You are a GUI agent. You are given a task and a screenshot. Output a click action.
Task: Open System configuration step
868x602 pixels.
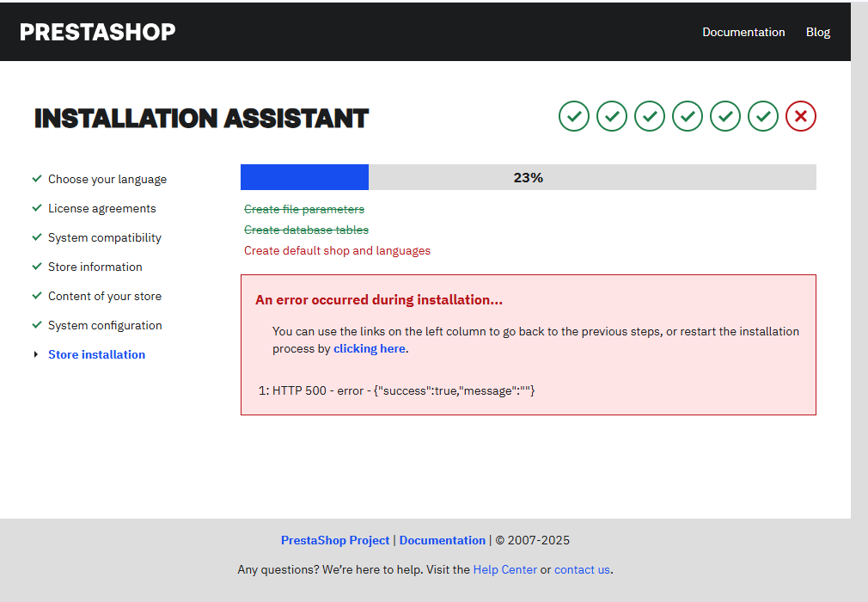(x=105, y=326)
